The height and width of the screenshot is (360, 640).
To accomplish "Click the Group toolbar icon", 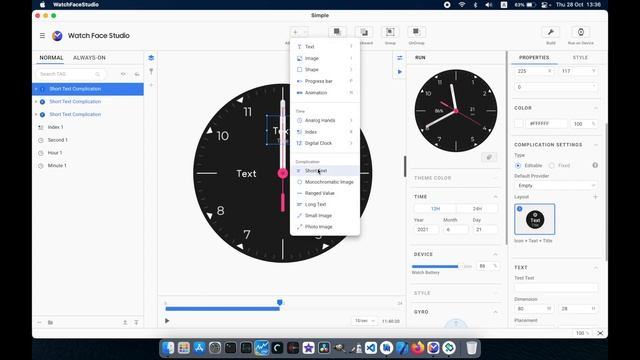I will tap(390, 32).
